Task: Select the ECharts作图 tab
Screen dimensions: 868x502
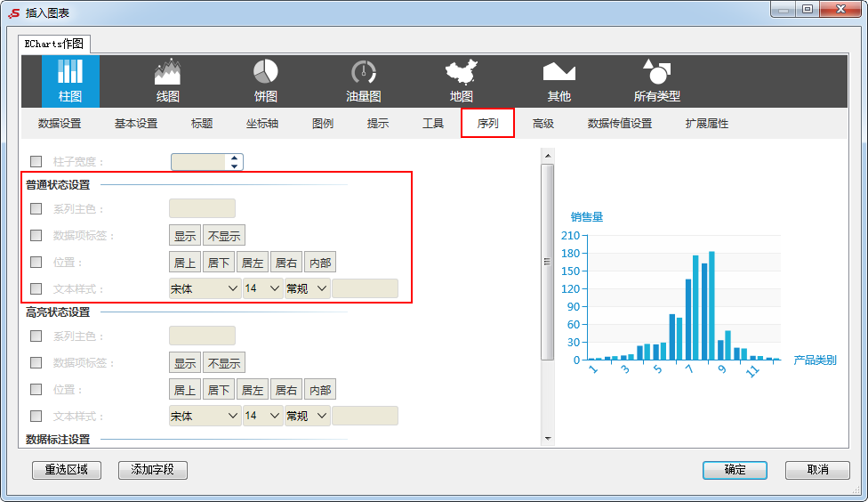Action: 53,44
